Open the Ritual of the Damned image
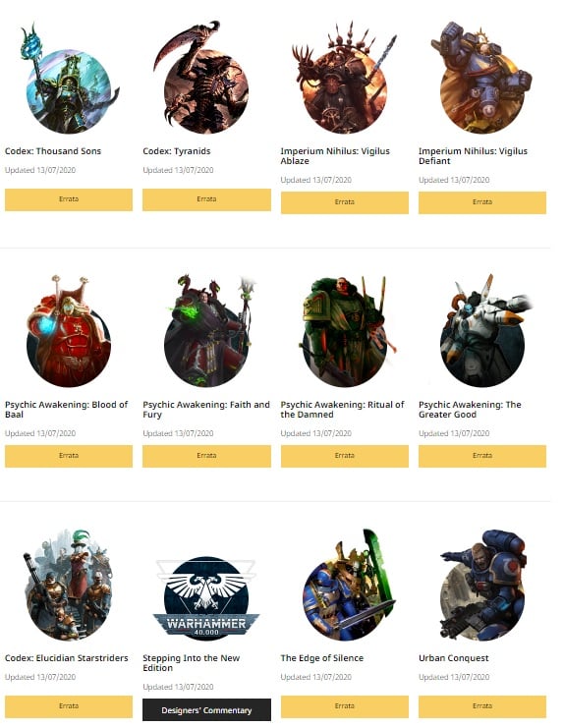 [x=347, y=331]
